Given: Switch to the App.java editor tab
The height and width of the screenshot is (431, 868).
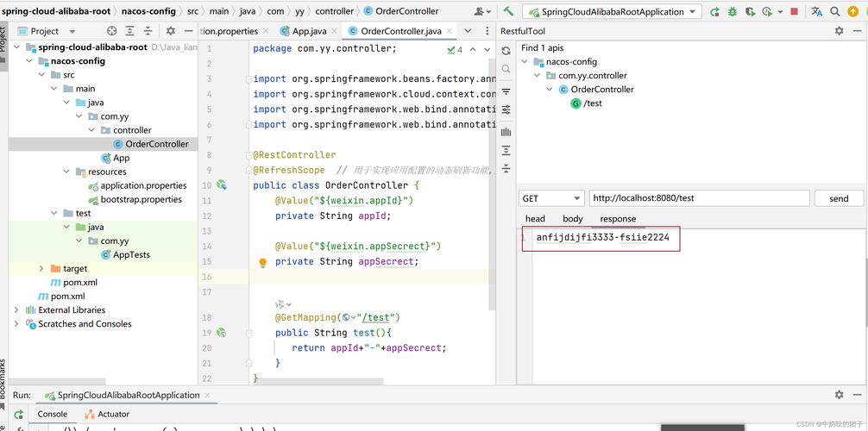Looking at the screenshot, I should pos(309,31).
